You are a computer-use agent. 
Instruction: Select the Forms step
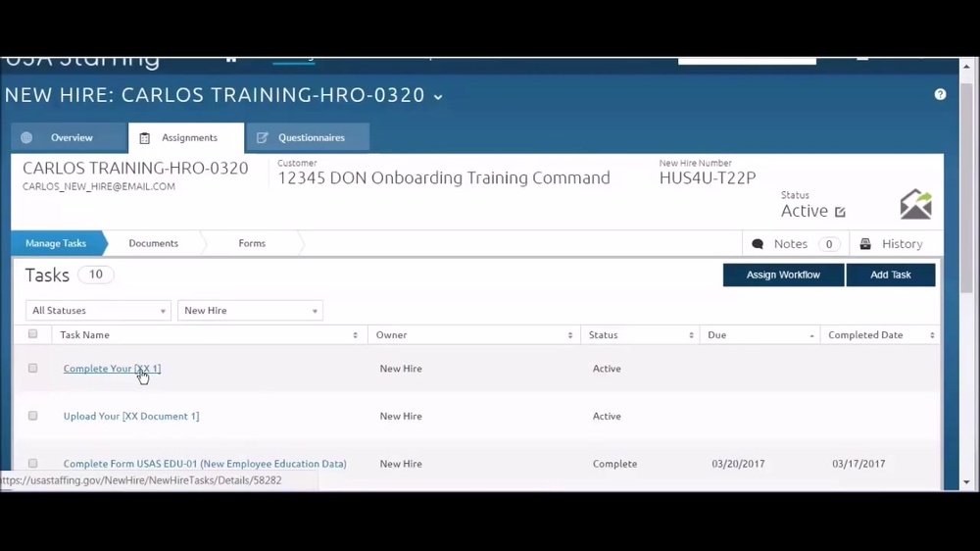point(252,243)
